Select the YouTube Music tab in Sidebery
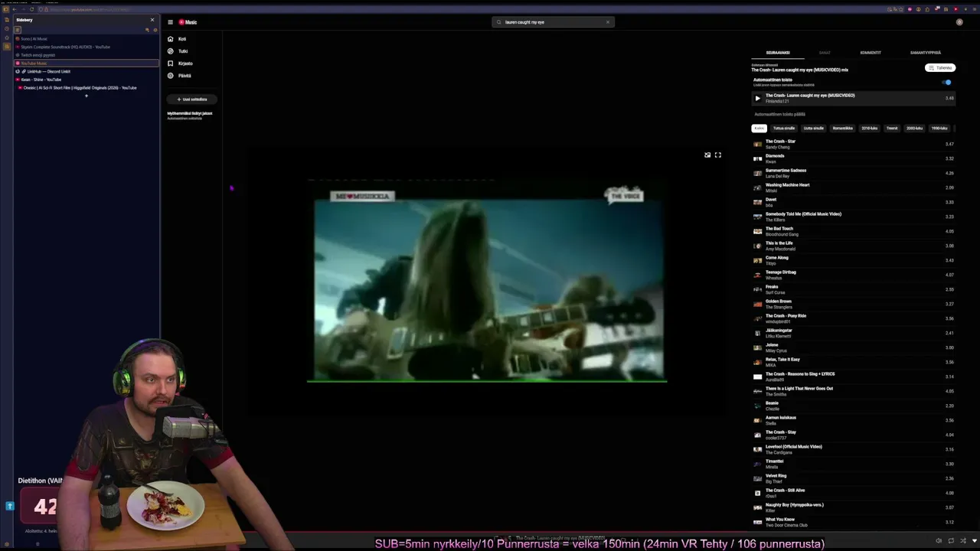This screenshot has height=551, width=980. [x=86, y=64]
